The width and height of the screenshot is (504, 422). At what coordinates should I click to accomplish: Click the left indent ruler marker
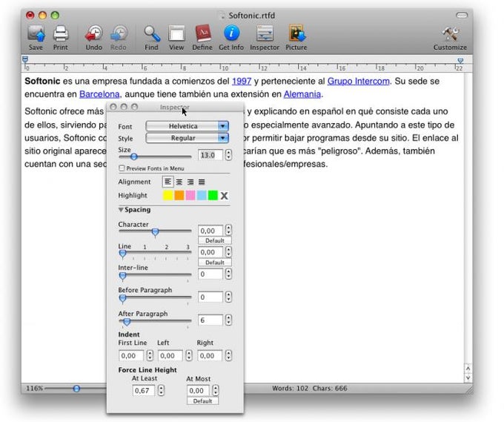[25, 59]
